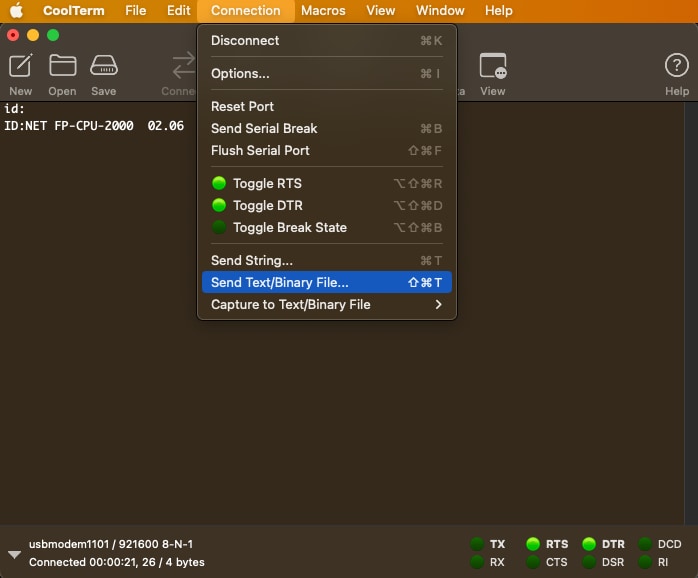Click the View toolbar icon
Viewport: 698px width, 578px height.
click(492, 66)
